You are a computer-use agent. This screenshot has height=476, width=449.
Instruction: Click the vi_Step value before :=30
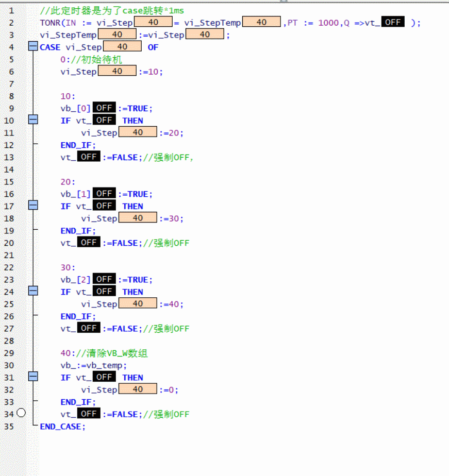(138, 218)
